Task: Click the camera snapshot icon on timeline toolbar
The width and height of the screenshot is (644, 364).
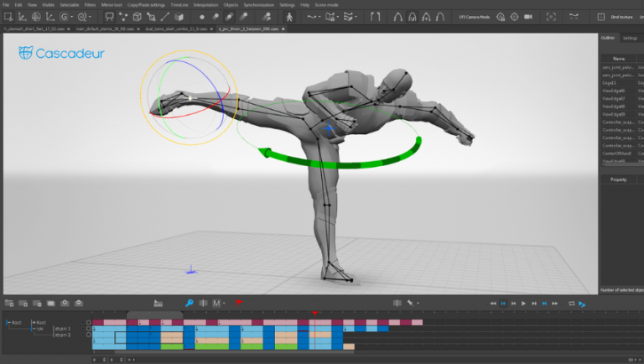Action: [x=65, y=304]
